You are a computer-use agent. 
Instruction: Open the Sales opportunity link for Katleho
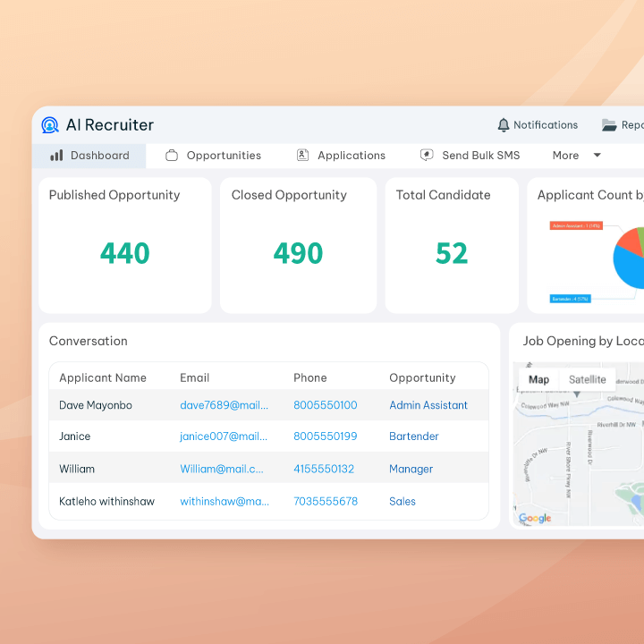[x=402, y=502]
